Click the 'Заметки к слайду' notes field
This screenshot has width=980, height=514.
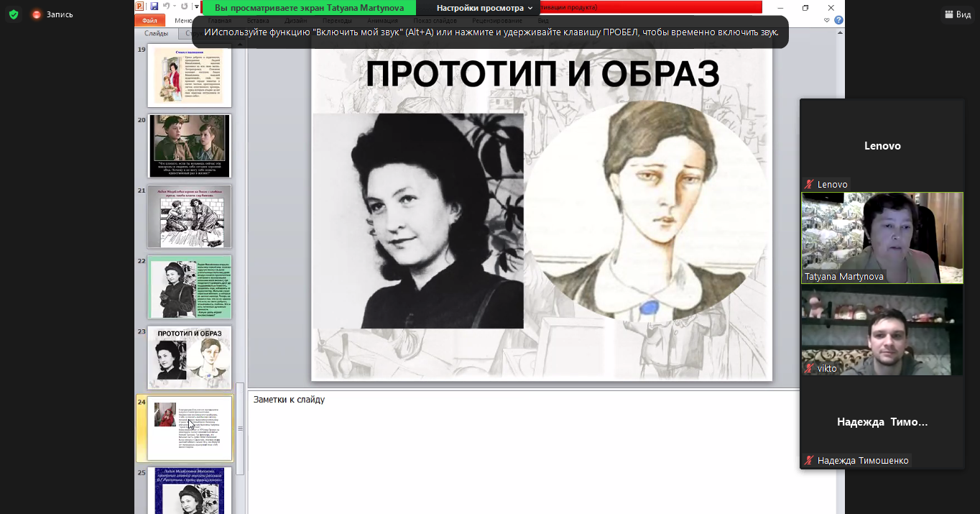click(x=543, y=452)
